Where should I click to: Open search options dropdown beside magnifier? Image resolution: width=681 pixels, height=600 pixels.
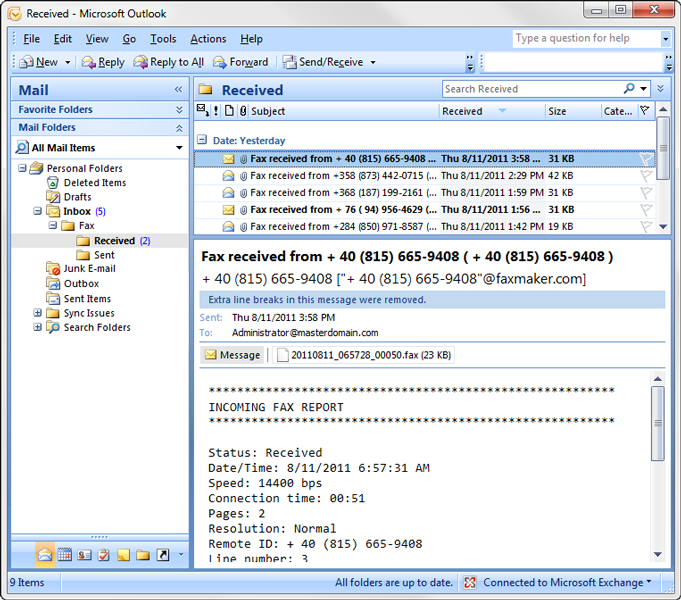click(644, 89)
